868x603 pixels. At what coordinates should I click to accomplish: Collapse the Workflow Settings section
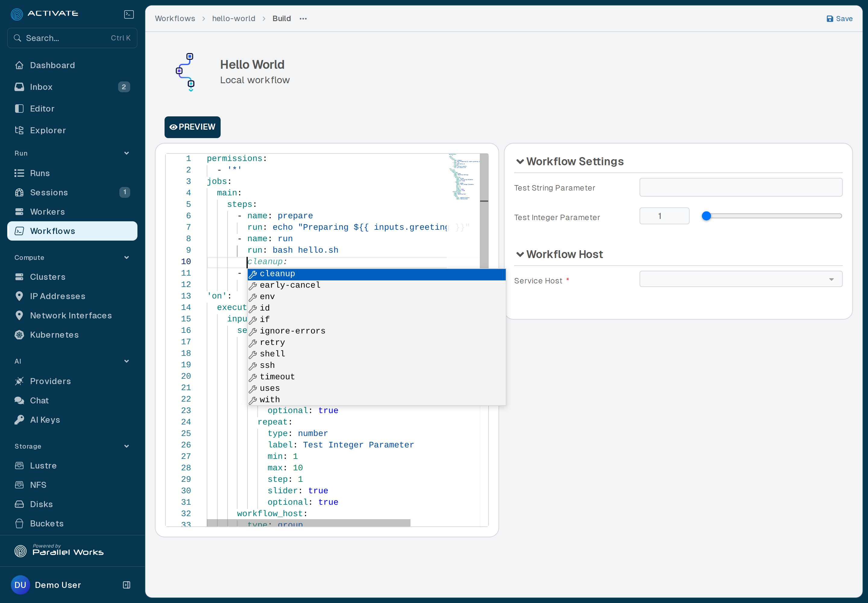coord(520,161)
